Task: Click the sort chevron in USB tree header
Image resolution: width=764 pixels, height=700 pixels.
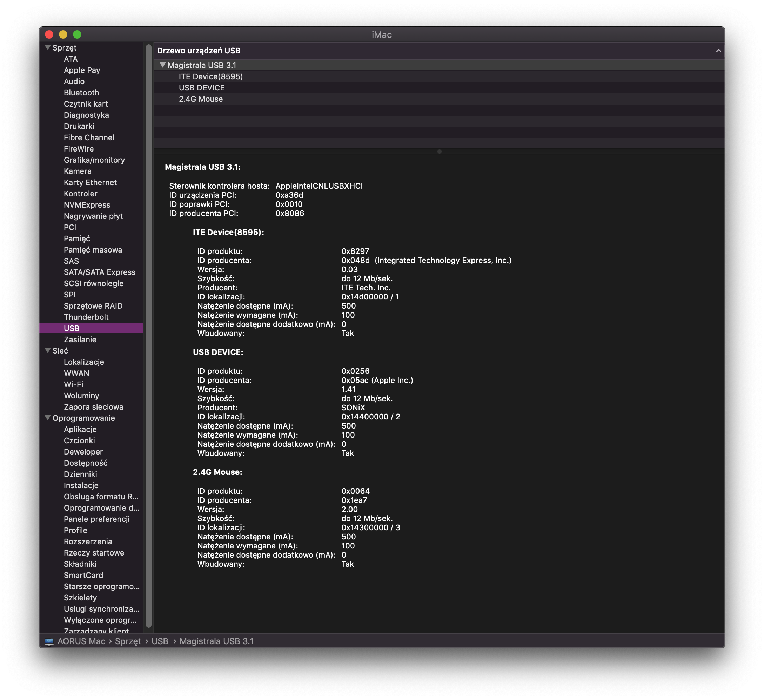Action: click(718, 51)
